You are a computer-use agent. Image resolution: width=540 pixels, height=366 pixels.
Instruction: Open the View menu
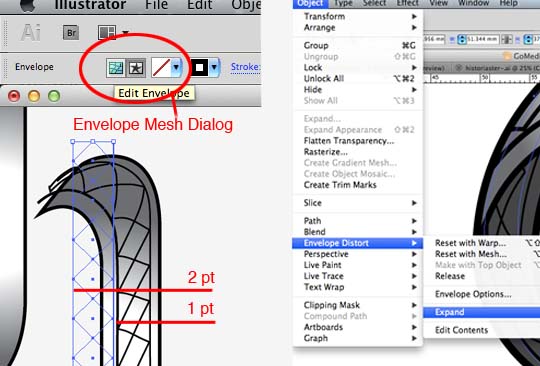click(x=438, y=3)
